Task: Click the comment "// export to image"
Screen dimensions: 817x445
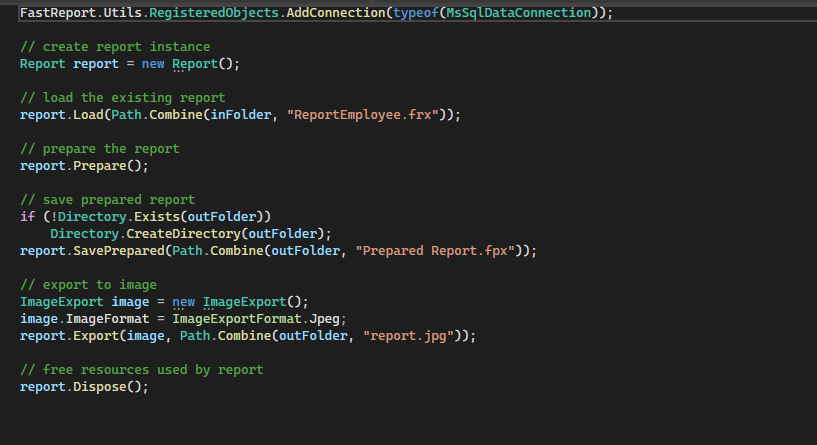Action: (88, 285)
